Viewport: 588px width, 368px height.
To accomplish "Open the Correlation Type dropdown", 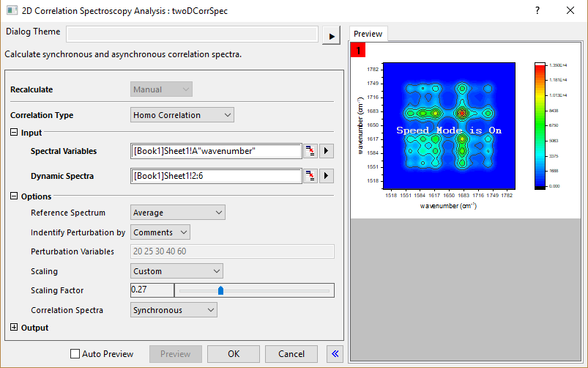I will coord(182,115).
